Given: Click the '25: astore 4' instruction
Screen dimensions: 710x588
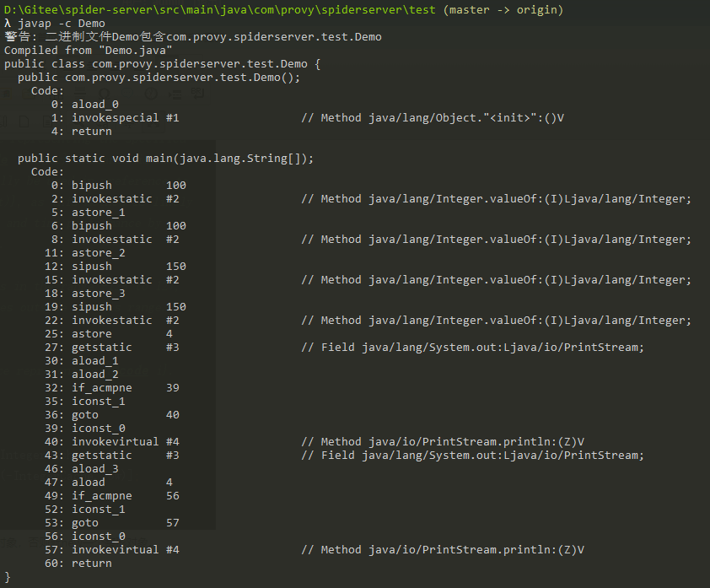Looking at the screenshot, I should [109, 334].
